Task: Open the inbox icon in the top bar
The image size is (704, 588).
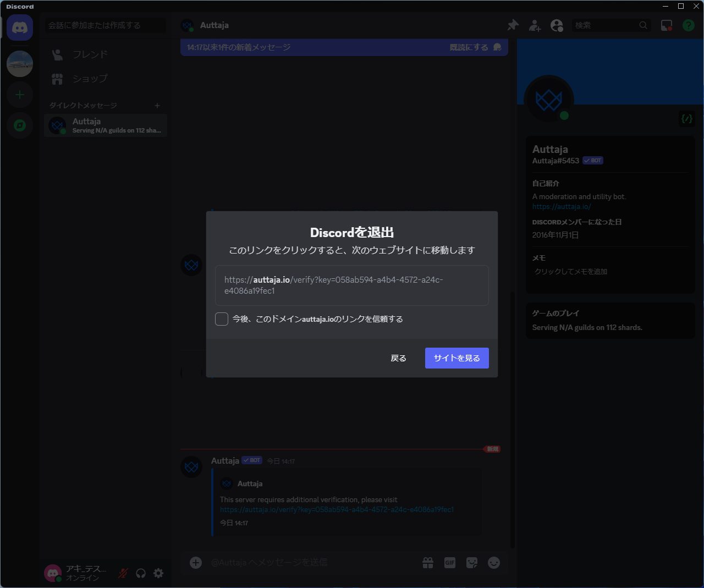Action: (x=666, y=25)
